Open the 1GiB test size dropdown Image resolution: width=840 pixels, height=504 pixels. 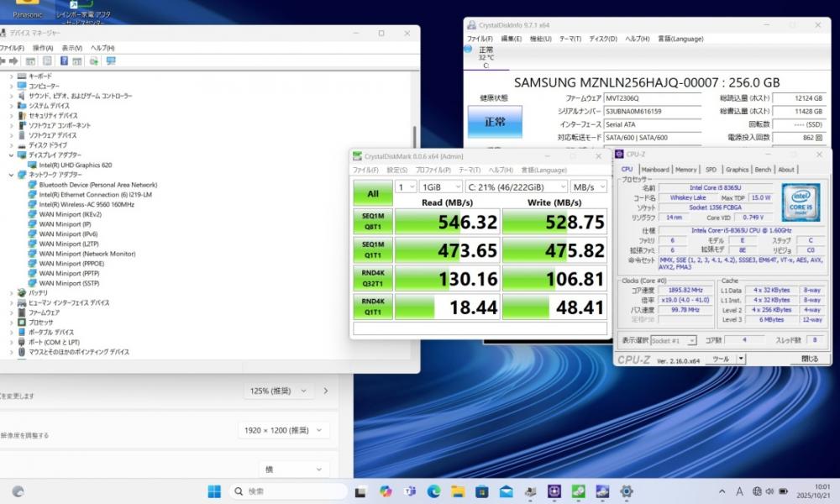pos(440,186)
